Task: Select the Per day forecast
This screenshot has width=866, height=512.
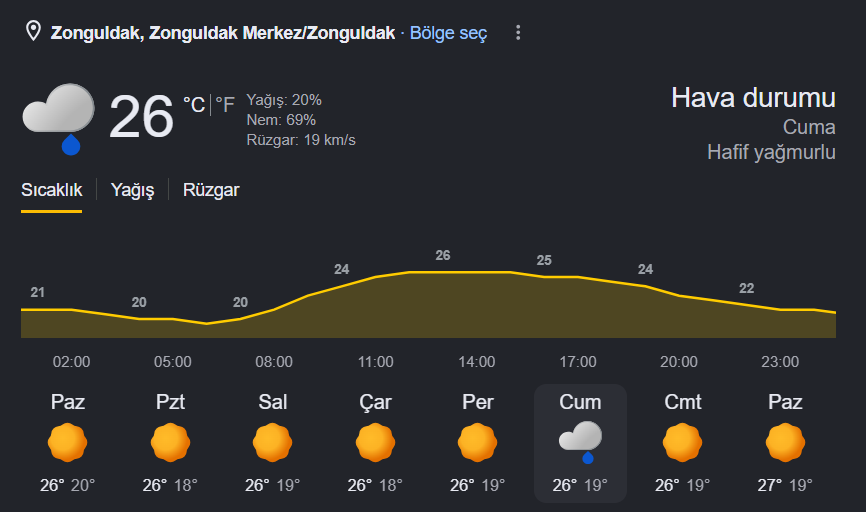Action: tap(478, 443)
